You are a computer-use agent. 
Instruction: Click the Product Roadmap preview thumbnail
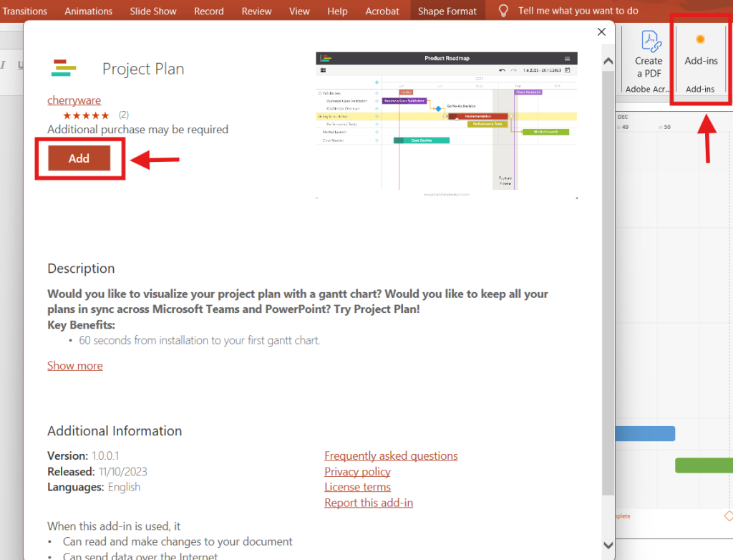[447, 125]
